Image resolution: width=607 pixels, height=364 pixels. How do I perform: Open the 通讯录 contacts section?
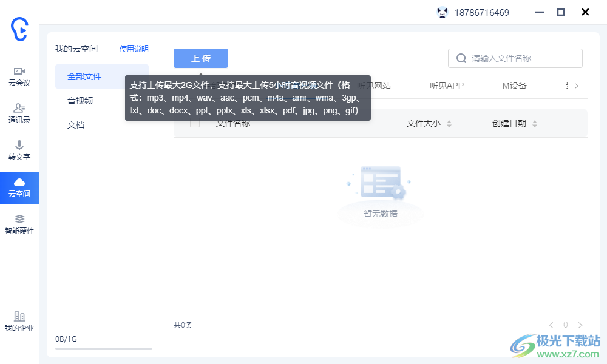click(19, 113)
